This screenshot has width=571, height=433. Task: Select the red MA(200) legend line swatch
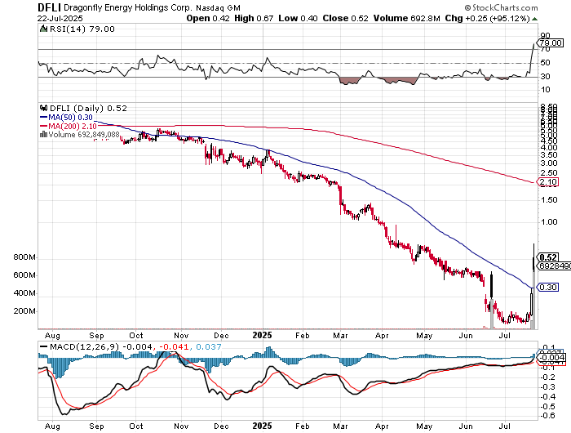pyautogui.click(x=43, y=126)
